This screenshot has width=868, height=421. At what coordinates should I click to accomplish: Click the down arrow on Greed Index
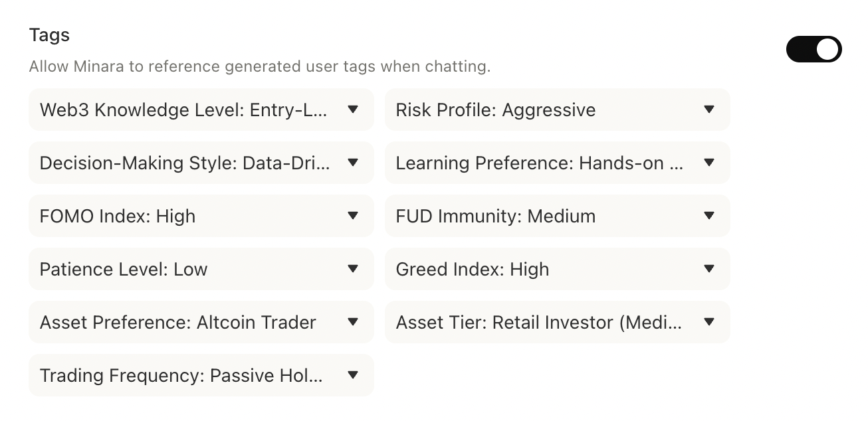[709, 269]
